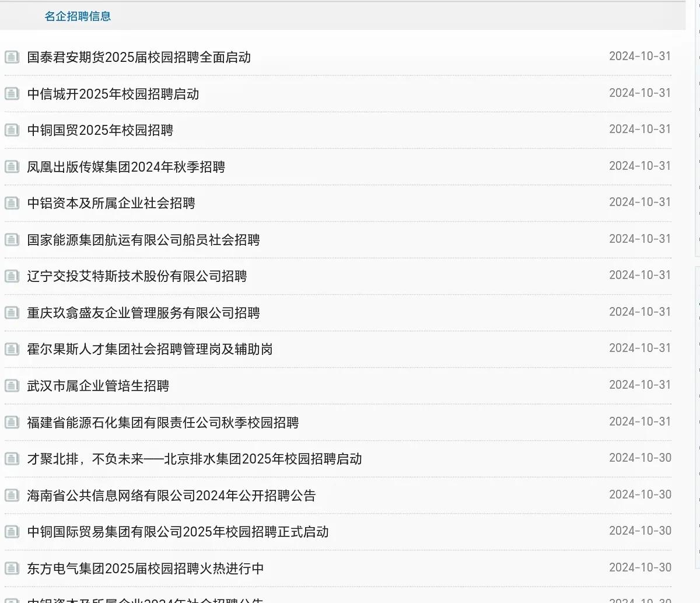This screenshot has height=603, width=700.
Task: Select the 名企招聘信息 section heading
Action: coord(78,16)
